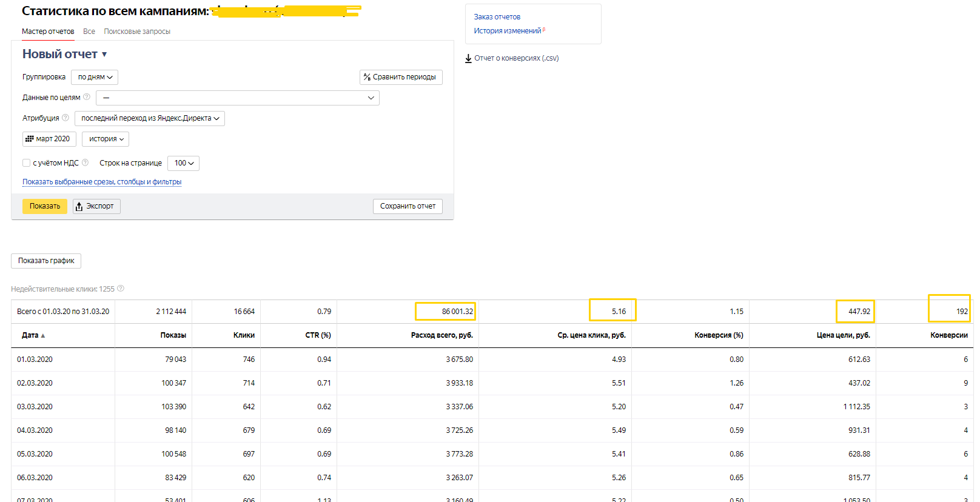Toggle the с учётом НДС checkbox
Screen dimensions: 980x502
26,162
